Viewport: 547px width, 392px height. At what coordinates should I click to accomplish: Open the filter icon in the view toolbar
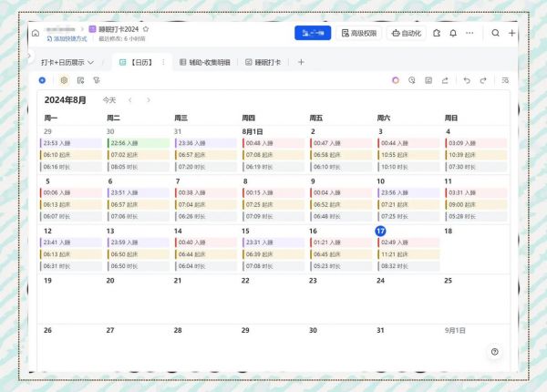tap(96, 80)
